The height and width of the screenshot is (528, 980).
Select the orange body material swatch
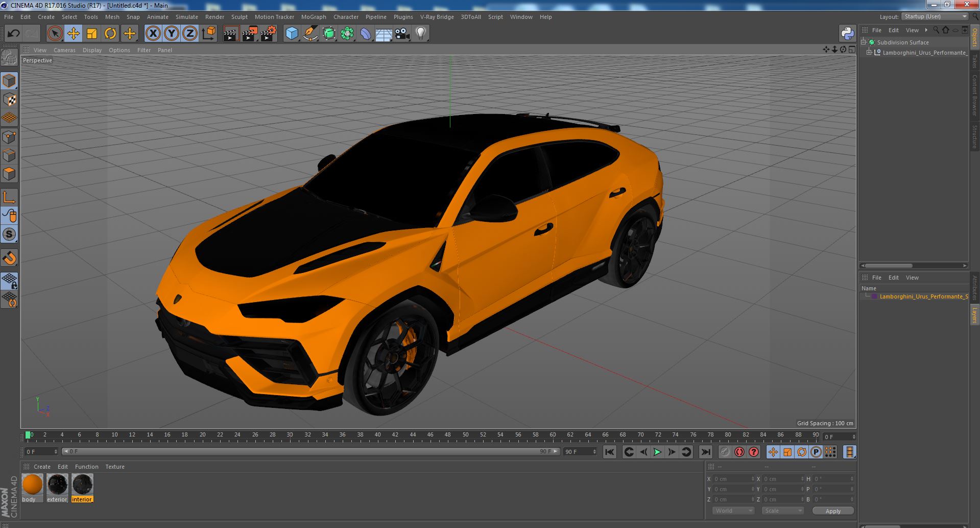tap(32, 488)
